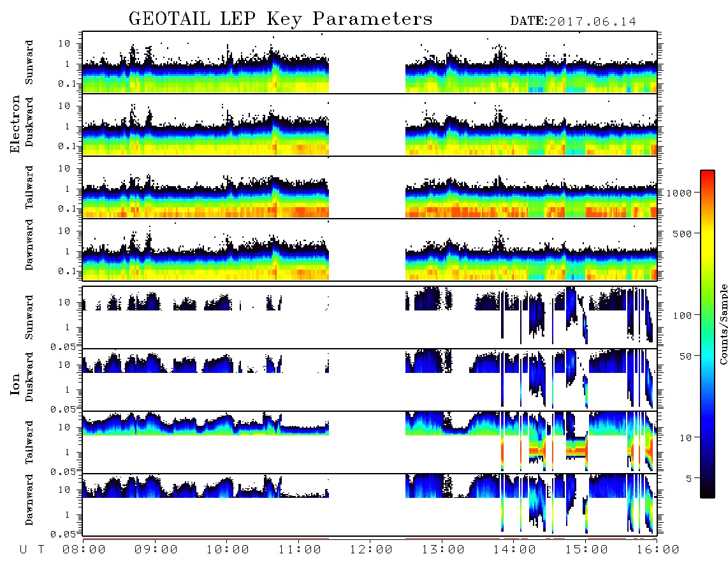Select the Ion Sunward panel label
Screen dimensions: 728x561
(x=29, y=317)
